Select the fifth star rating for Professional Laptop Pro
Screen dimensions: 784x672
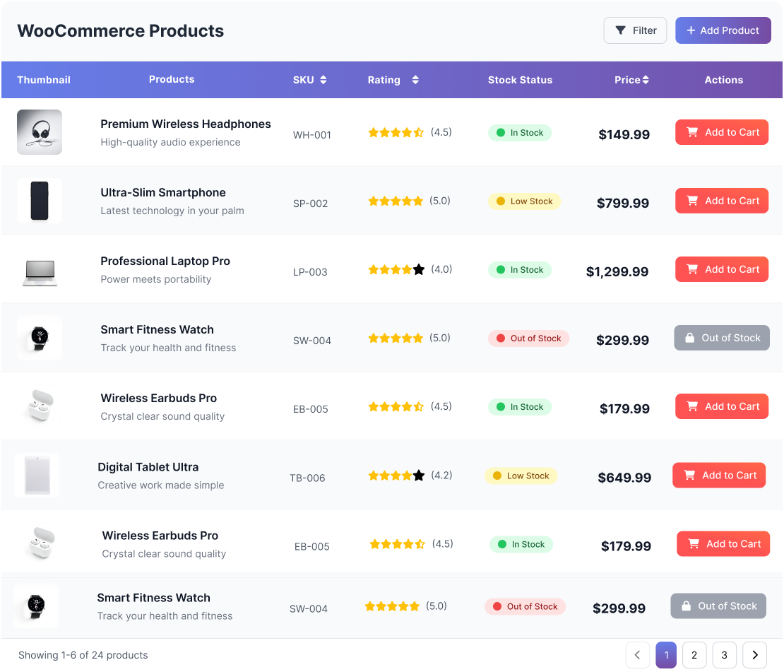(x=419, y=269)
